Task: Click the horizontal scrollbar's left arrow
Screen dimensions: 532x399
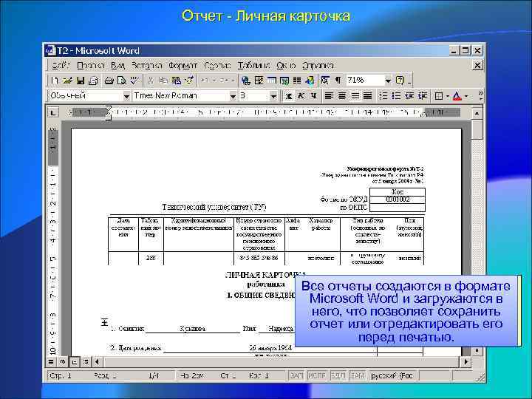Action: tap(98, 361)
